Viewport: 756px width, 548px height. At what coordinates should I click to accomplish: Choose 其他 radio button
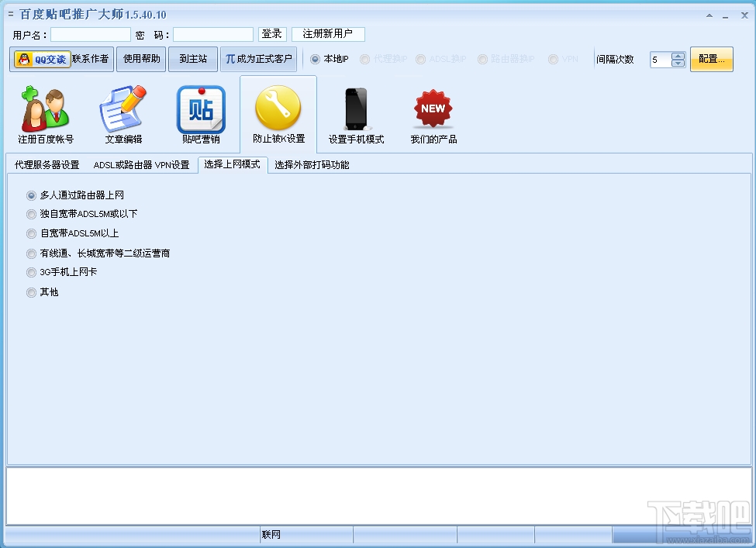(x=31, y=292)
